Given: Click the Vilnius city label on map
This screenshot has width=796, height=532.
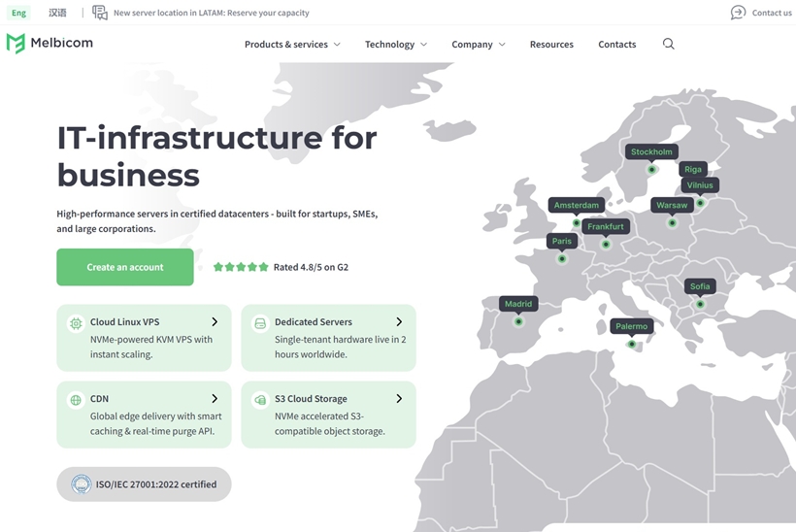Looking at the screenshot, I should point(700,185).
